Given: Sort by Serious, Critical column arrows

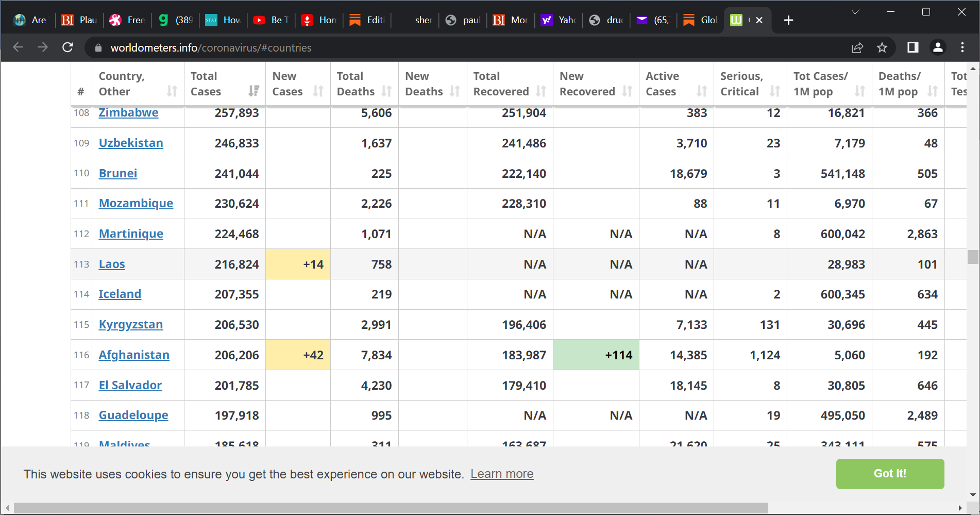Looking at the screenshot, I should pyautogui.click(x=775, y=91).
